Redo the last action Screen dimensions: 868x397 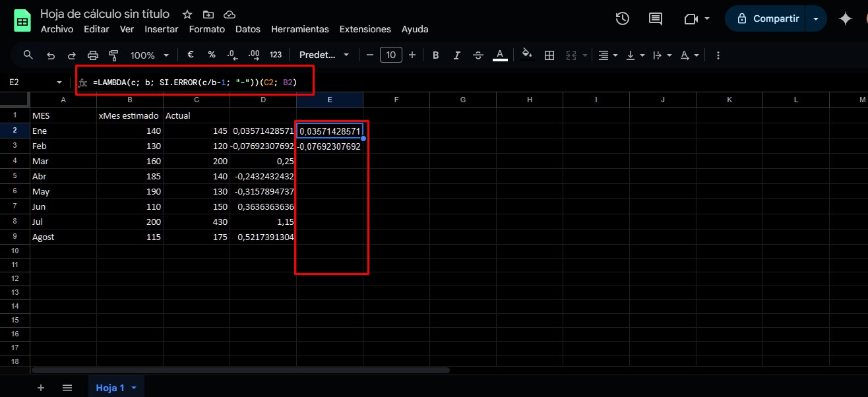click(x=71, y=55)
